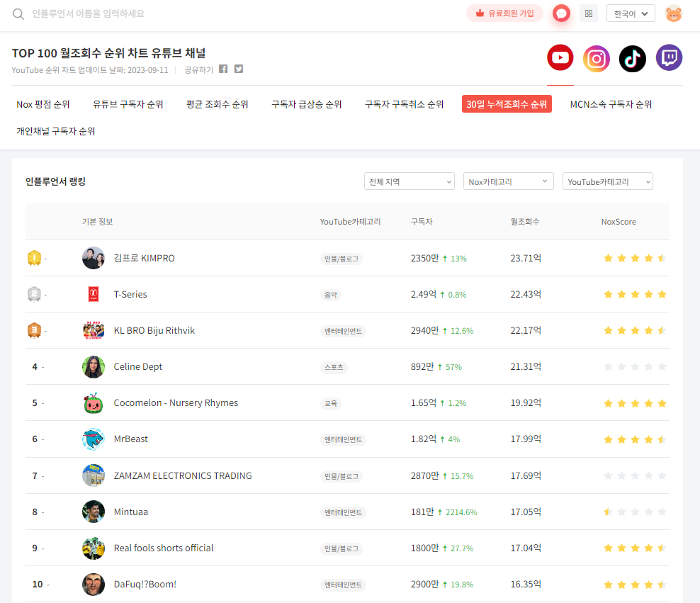Open MrBeast channel avatar
Image resolution: width=700 pixels, height=603 pixels.
pyautogui.click(x=94, y=439)
